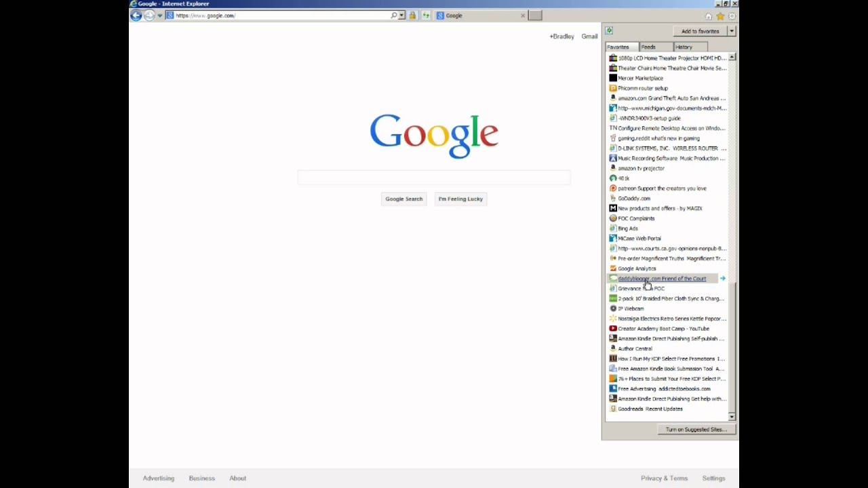Image resolution: width=868 pixels, height=488 pixels.
Task: Click the green icon of 401k favorite
Action: [613, 178]
